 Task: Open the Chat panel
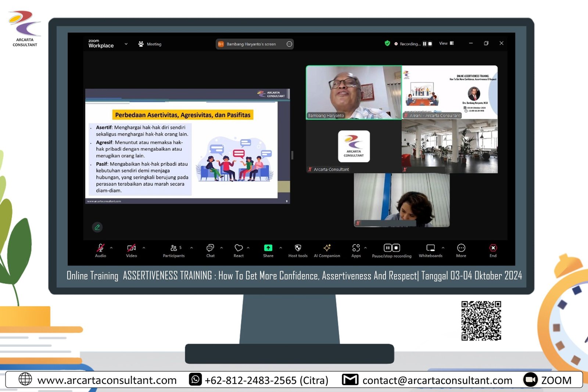coord(210,248)
